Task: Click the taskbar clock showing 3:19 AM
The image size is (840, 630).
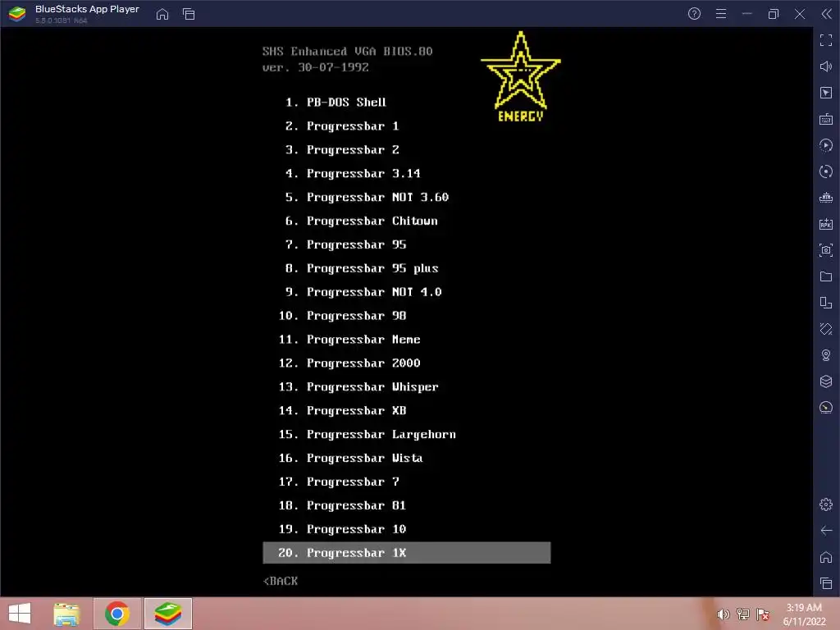Action: (x=804, y=614)
